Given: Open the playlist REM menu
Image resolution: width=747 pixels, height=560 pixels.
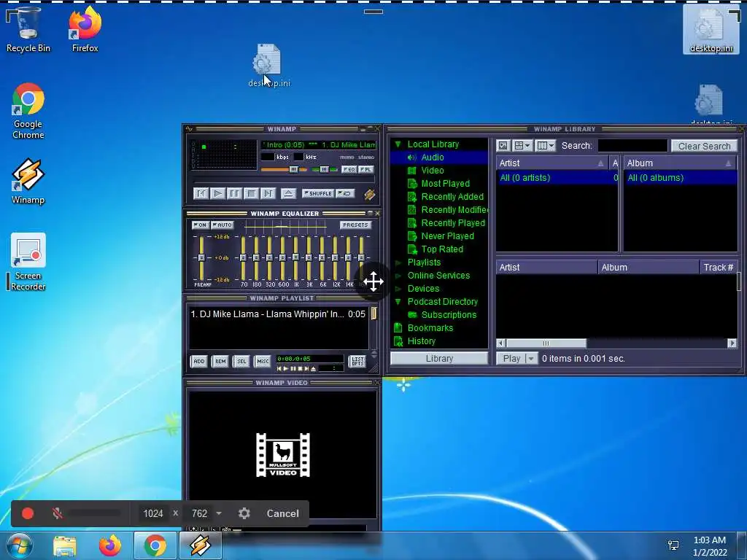Looking at the screenshot, I should pos(220,362).
